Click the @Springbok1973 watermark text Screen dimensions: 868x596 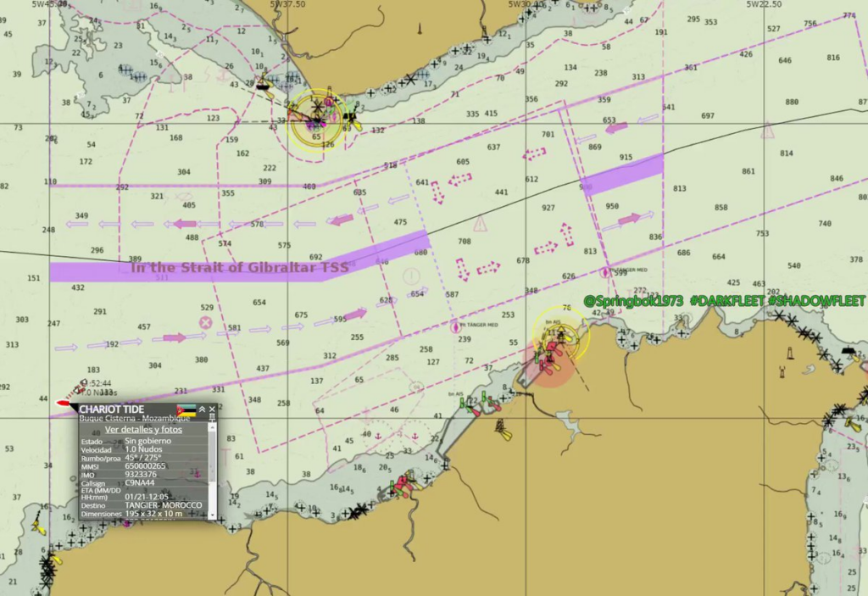click(x=633, y=301)
